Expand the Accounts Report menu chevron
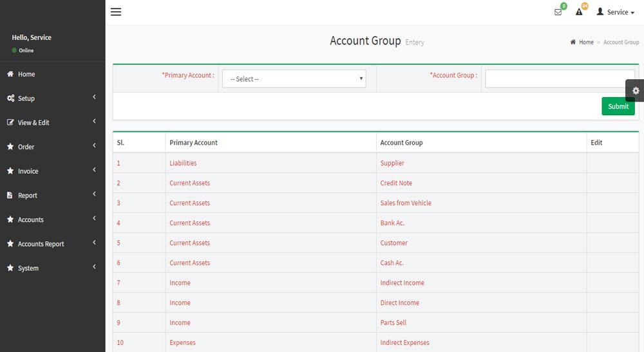644x352 pixels. [x=95, y=242]
